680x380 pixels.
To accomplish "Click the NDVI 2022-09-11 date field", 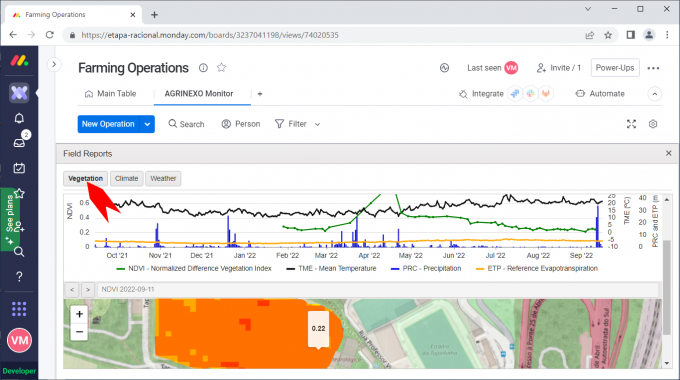I will point(378,289).
